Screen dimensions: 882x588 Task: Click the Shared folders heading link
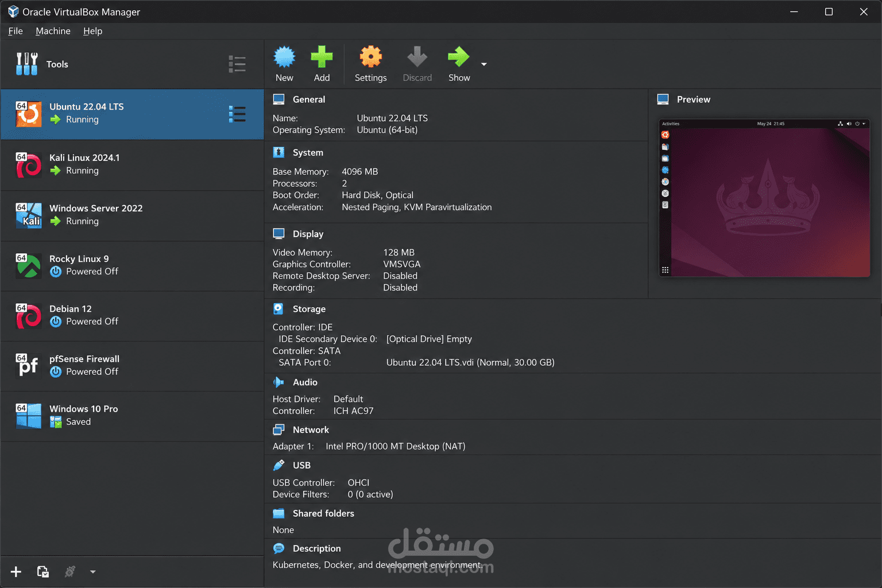pos(323,513)
